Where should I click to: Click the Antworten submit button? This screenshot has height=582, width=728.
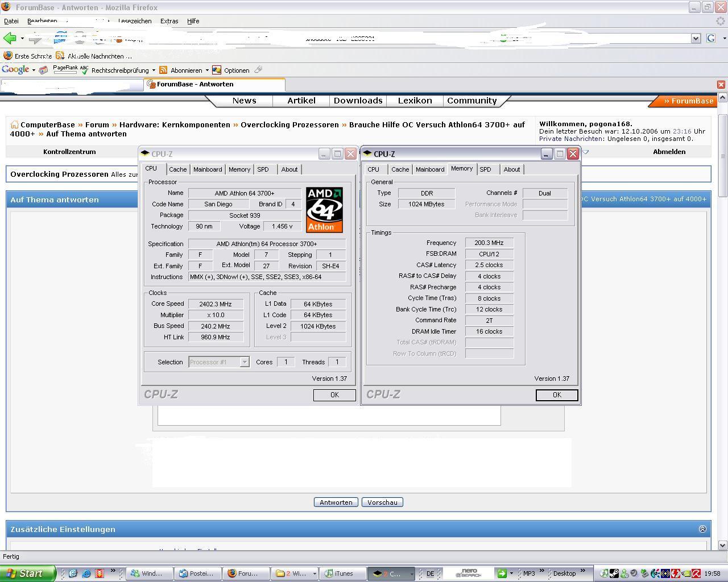(x=336, y=502)
